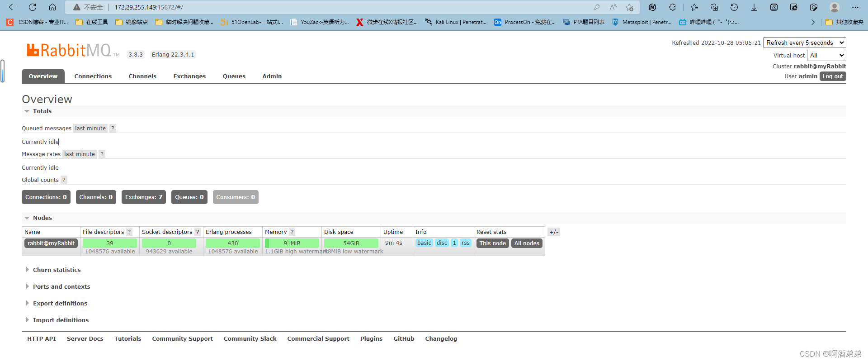Open the Extensions puzzle icon
Screen dimensions: 868x362
(x=672, y=7)
